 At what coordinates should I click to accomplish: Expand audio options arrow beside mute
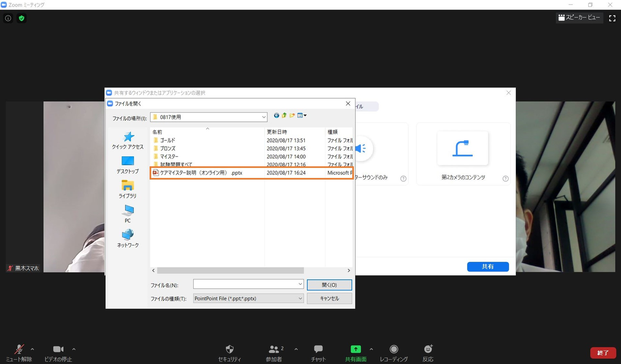32,349
